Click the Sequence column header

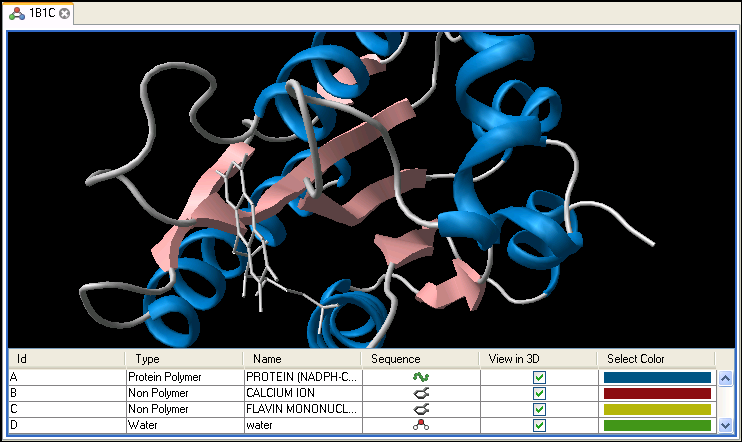(x=420, y=359)
